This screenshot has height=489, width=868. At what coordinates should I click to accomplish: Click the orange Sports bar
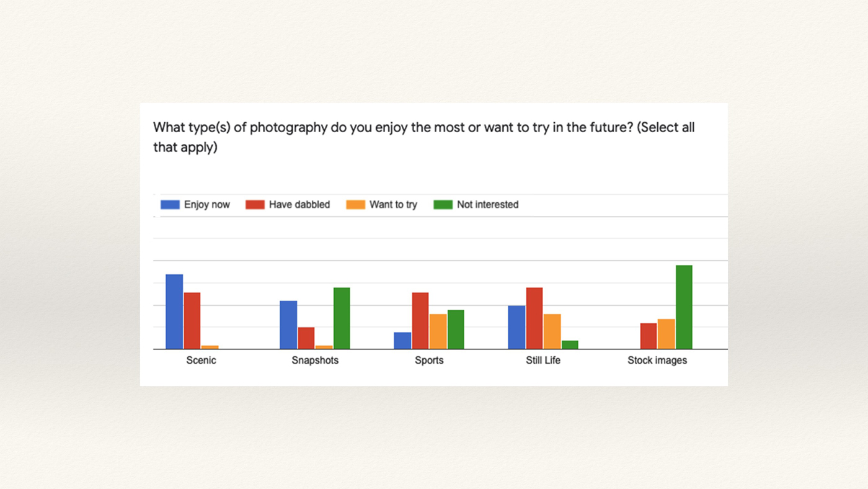tap(438, 331)
